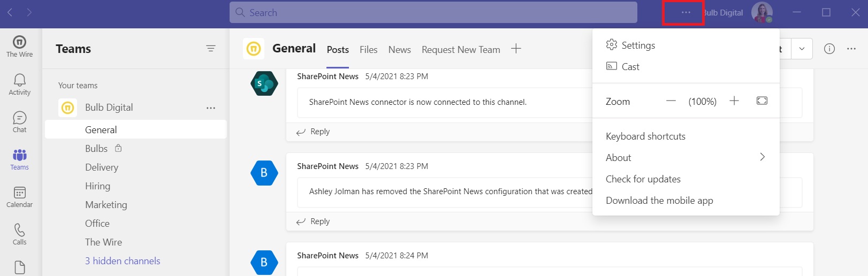Click the 'Ashley Jolman has removed' message
This screenshot has height=276, width=868.
[x=451, y=191]
